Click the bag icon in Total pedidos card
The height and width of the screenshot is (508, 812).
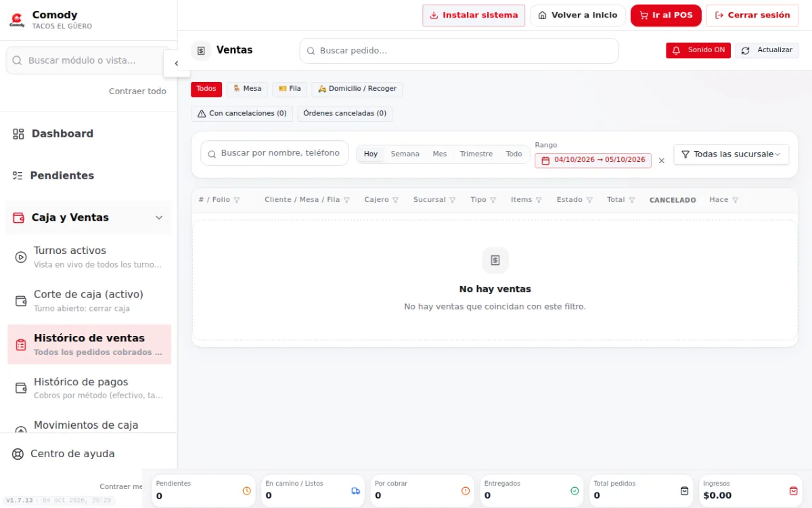684,491
